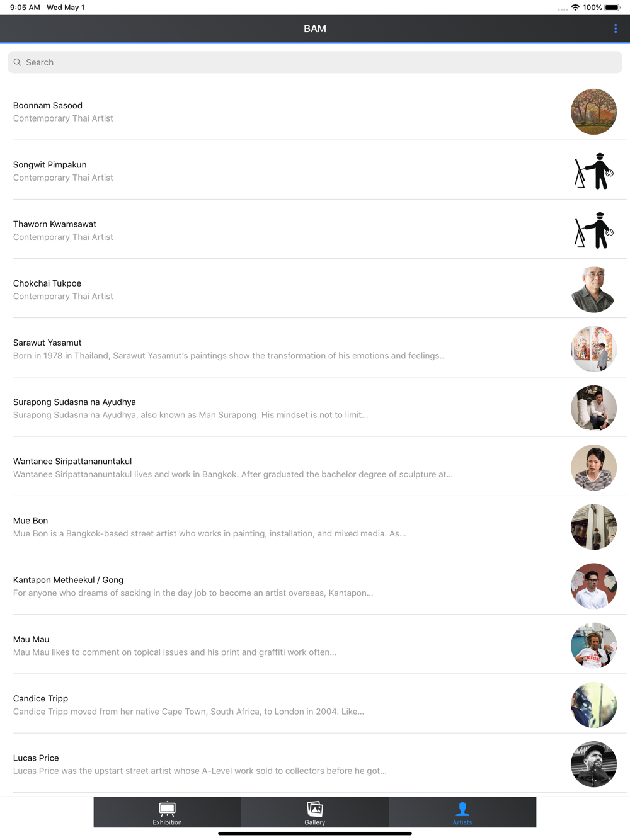Tap the Wi-Fi status icon
The width and height of the screenshot is (630, 840).
pos(575,8)
